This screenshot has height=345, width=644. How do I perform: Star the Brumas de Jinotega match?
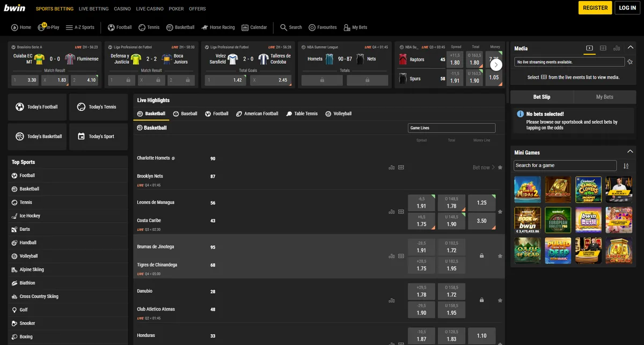[500, 256]
